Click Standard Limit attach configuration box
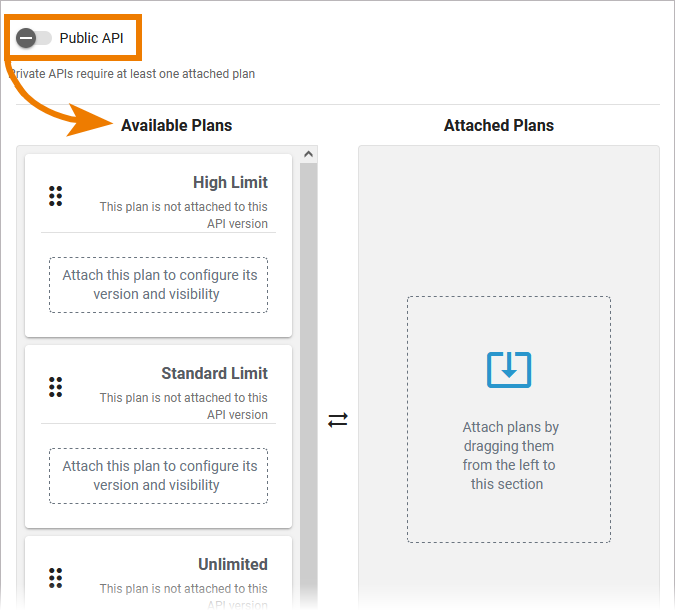 tap(159, 476)
